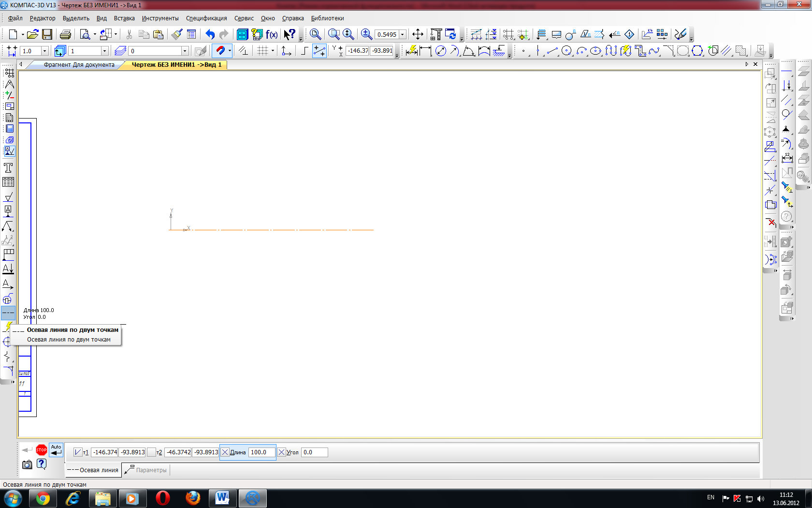Screen dimensions: 812x508
Task: Open the Файл menu
Action: (15, 18)
